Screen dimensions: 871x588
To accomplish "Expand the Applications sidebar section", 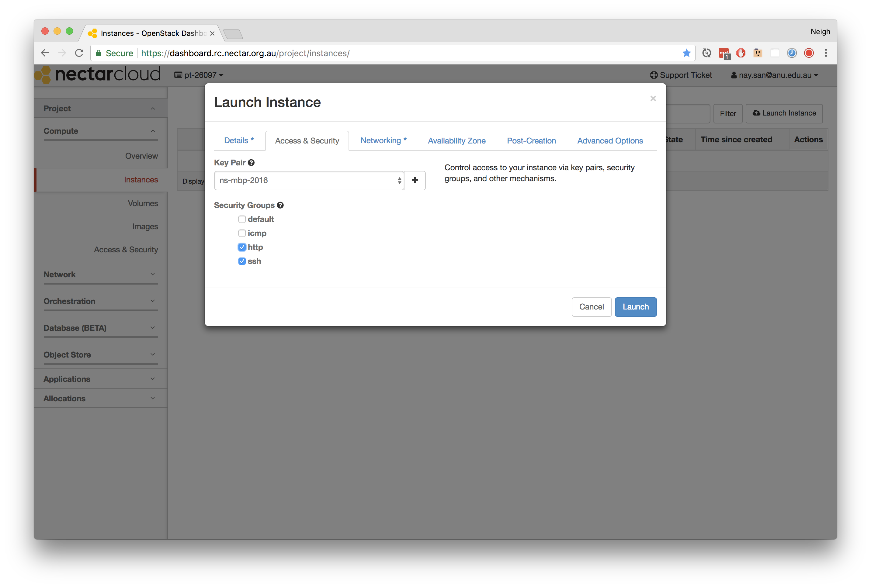I will click(x=100, y=379).
